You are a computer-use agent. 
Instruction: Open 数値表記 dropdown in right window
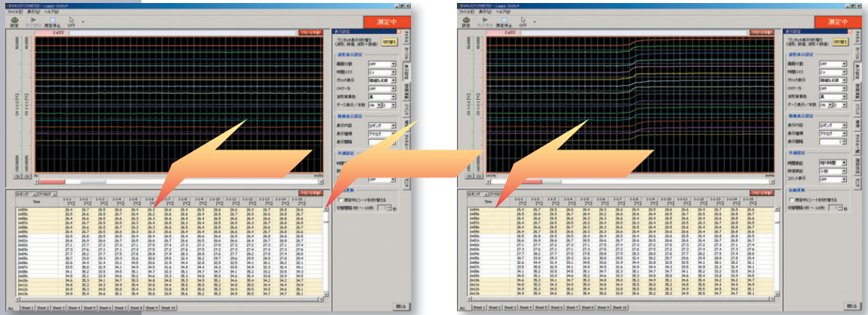[833, 171]
